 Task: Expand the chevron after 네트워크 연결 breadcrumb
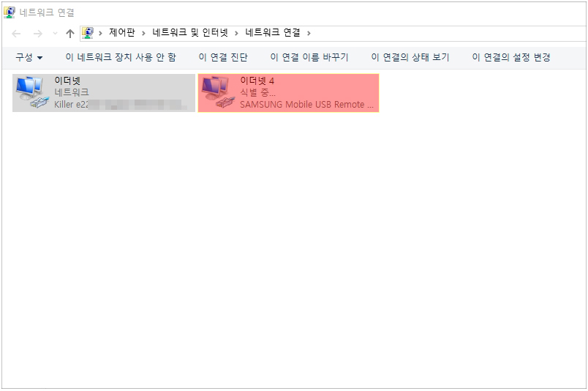[x=309, y=34]
